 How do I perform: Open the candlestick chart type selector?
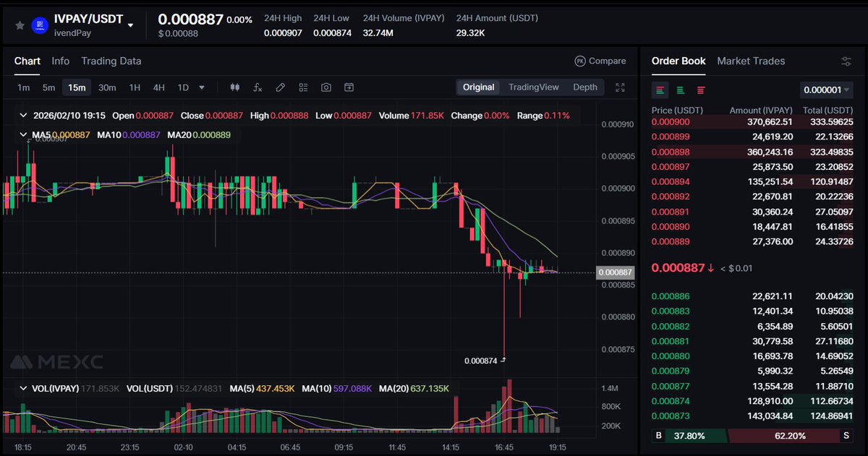234,87
